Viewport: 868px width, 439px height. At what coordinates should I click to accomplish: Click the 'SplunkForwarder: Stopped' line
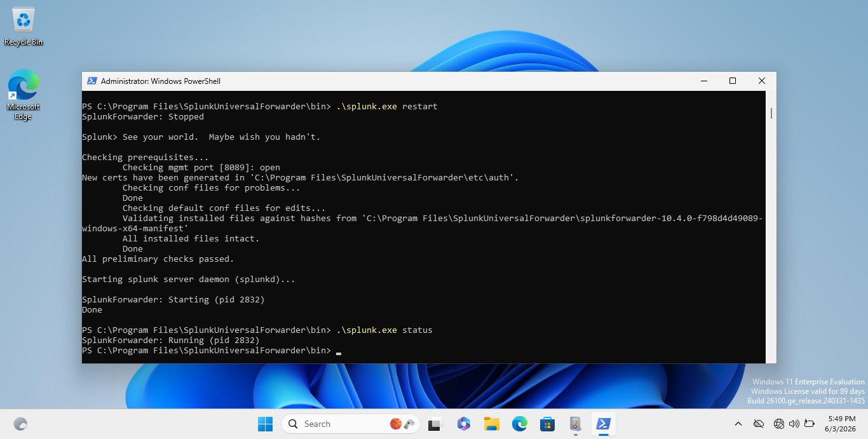(143, 117)
